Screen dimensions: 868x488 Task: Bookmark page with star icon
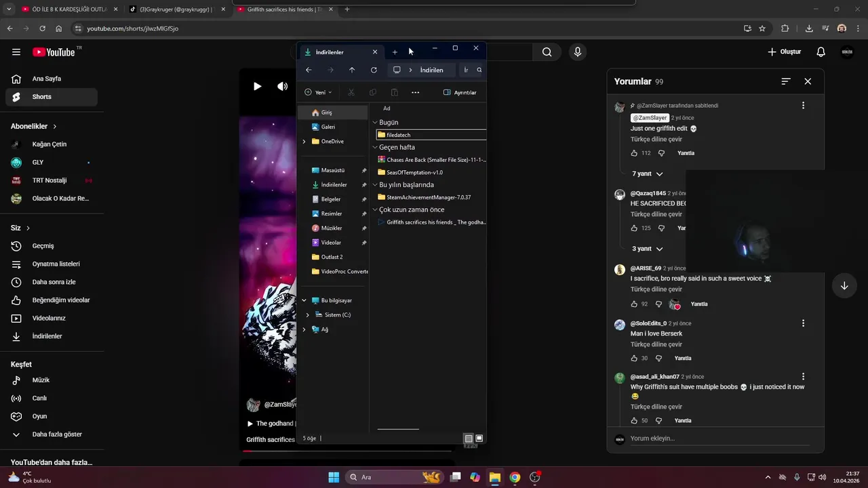coord(762,28)
